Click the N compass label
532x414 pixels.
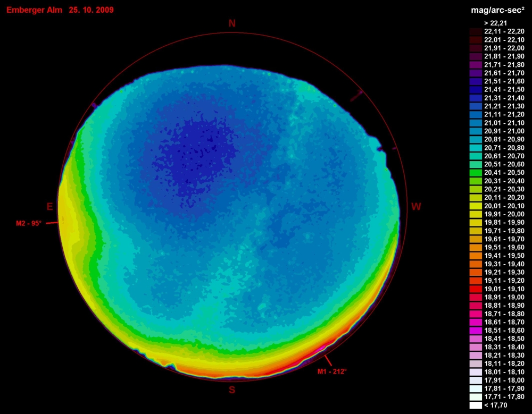click(232, 23)
